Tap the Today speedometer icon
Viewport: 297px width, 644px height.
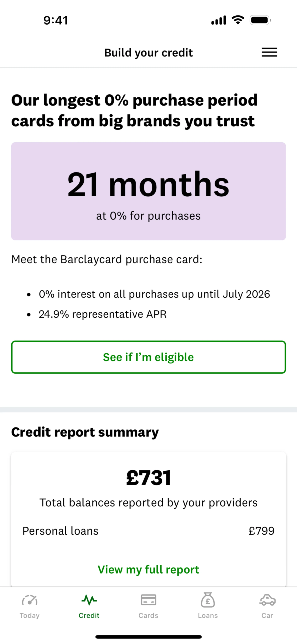point(30,600)
